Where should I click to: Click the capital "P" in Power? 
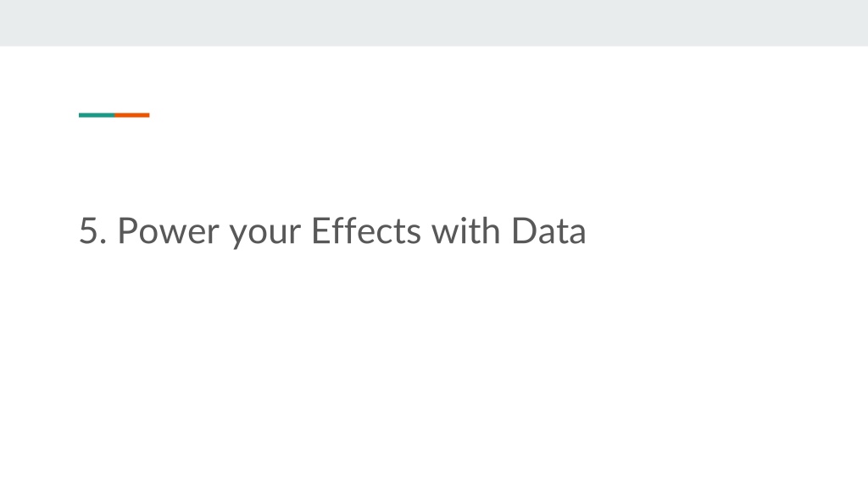(127, 230)
